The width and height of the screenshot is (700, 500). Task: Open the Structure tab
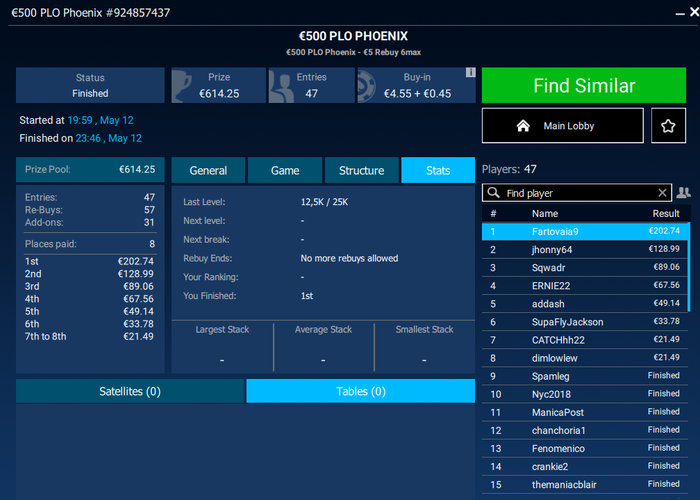coord(362,170)
